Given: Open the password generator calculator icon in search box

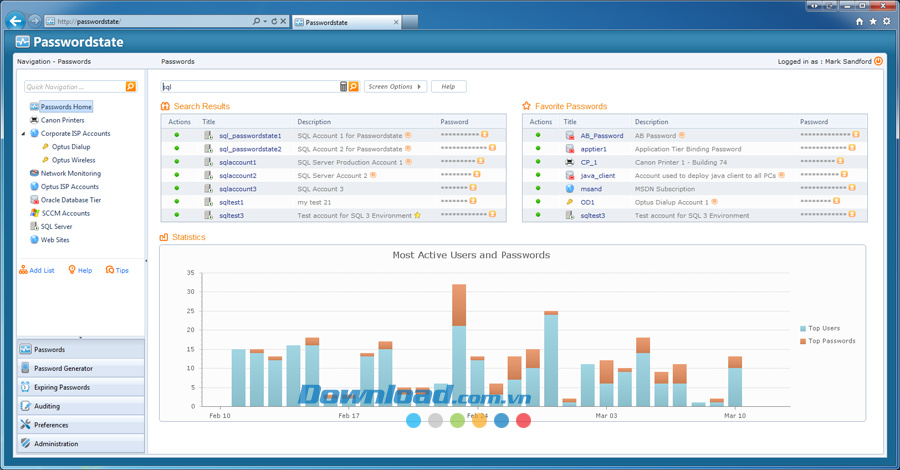Looking at the screenshot, I should click(x=343, y=87).
